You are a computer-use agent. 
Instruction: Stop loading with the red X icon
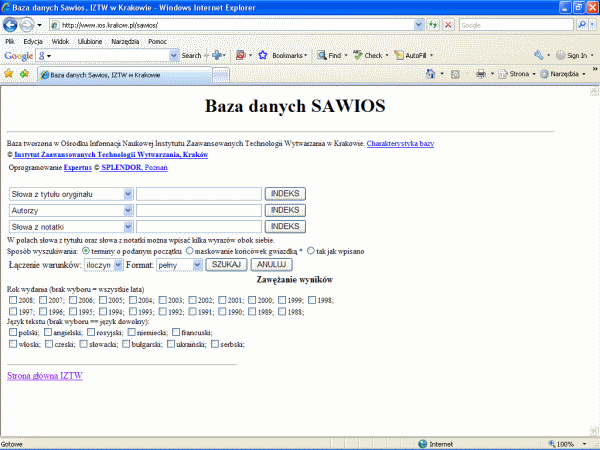448,25
